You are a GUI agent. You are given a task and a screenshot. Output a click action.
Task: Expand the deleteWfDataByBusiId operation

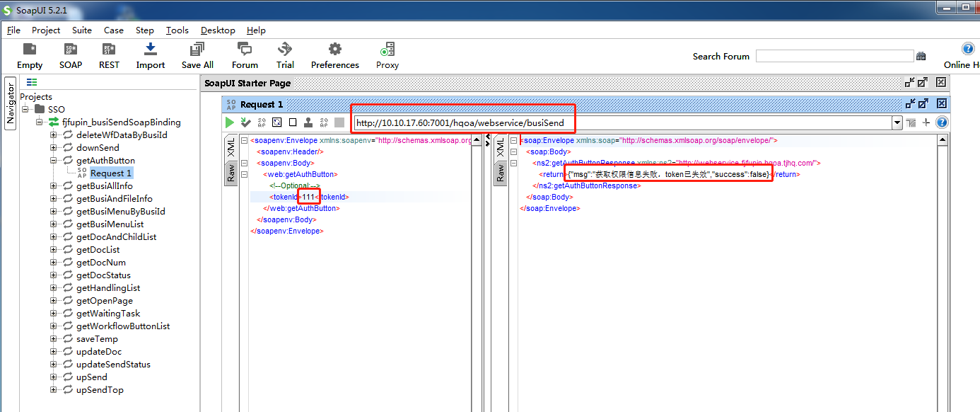[54, 135]
